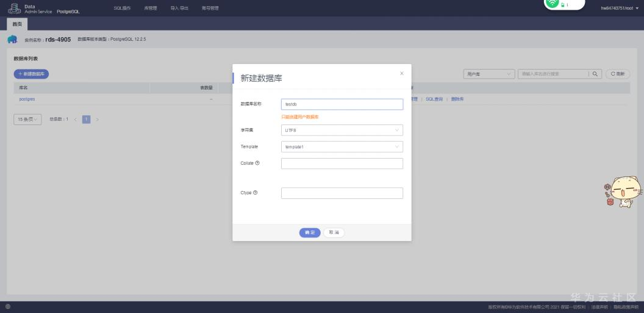The height and width of the screenshot is (313, 644).
Task: Click the PostgreSQL elephant instance icon
Action: point(12,40)
